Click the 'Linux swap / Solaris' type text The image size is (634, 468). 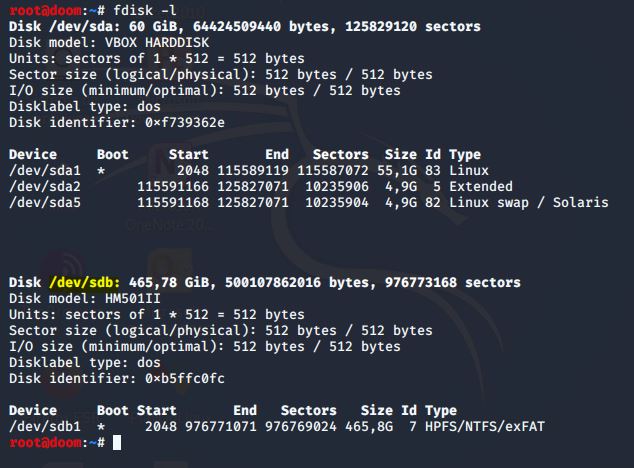tap(529, 203)
